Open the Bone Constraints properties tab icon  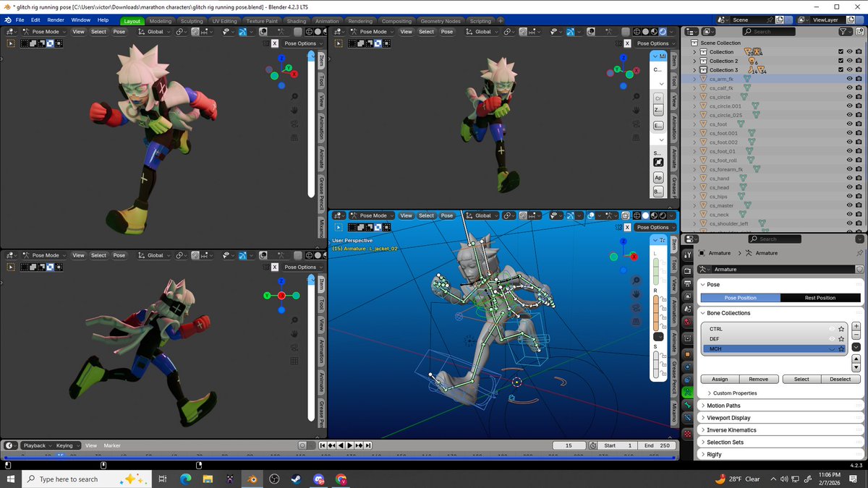tap(687, 417)
